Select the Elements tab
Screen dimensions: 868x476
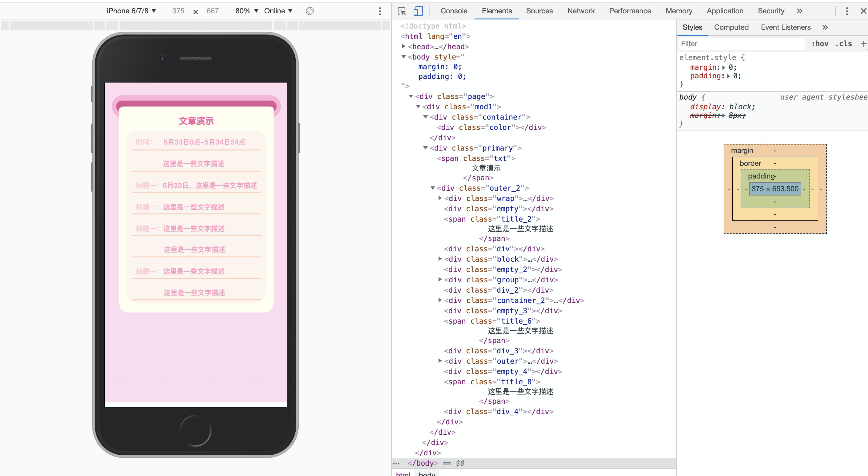click(x=497, y=11)
